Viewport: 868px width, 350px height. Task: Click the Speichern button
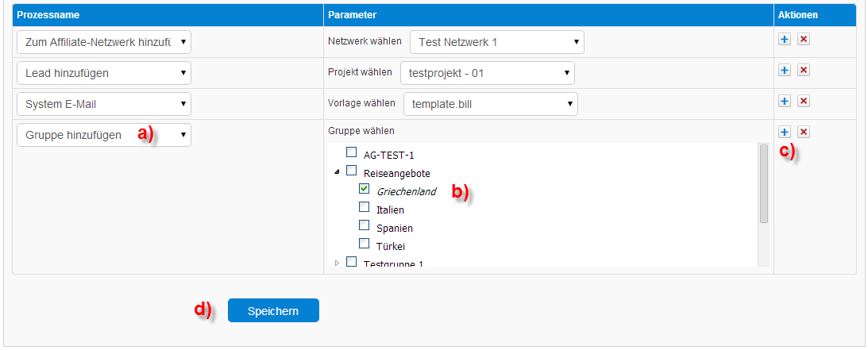click(x=273, y=311)
